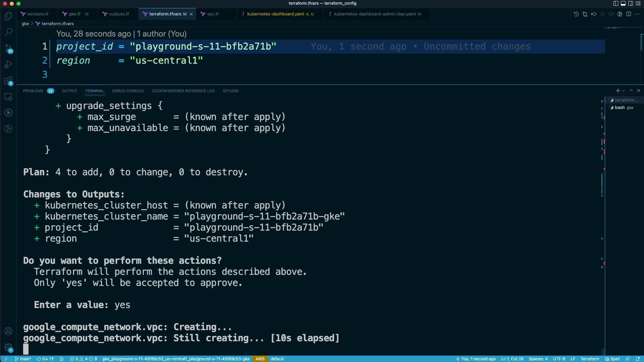Toggle the primary sidebar layout button
The image size is (644, 362).
pyautogui.click(x=615, y=3)
